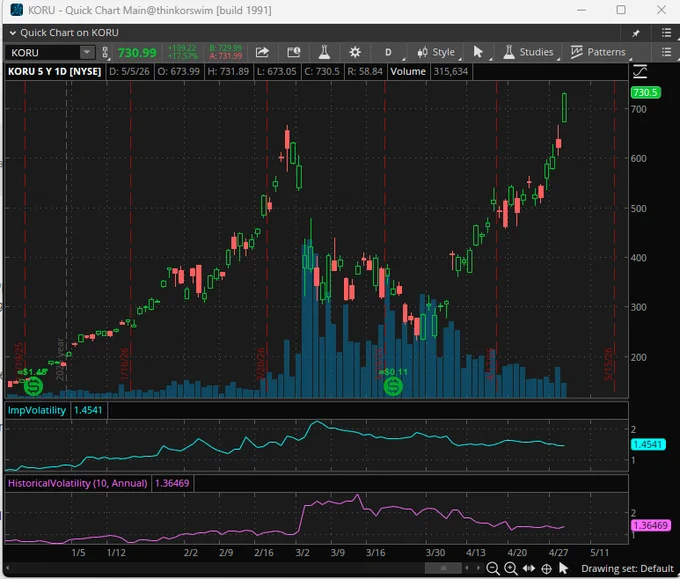Open the Patterns menu
The image size is (680, 579).
coord(598,52)
